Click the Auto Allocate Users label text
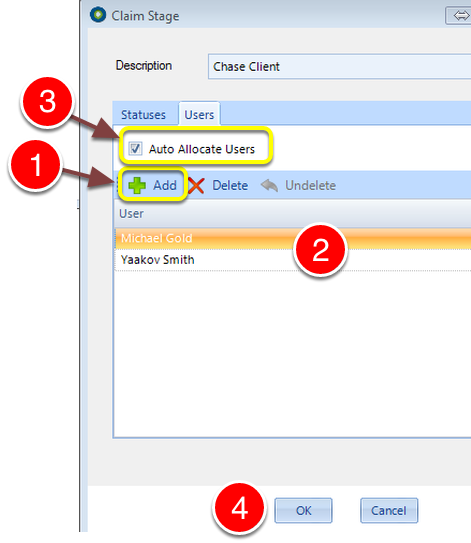Image resolution: width=471 pixels, height=543 pixels. point(202,149)
